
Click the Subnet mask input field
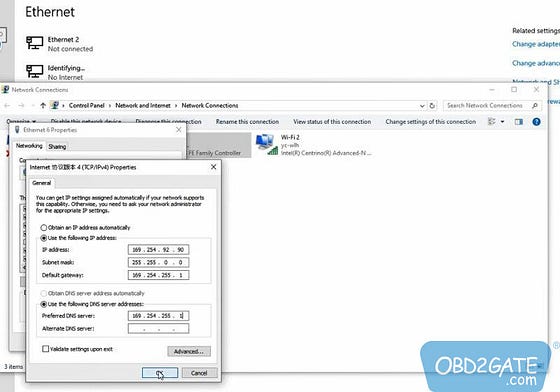[x=158, y=262]
